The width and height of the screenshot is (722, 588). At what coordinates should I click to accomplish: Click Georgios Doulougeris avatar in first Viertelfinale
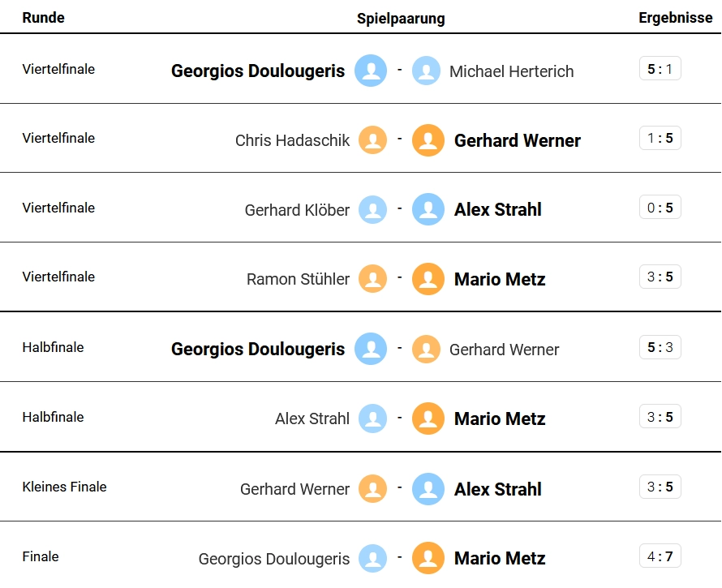pos(371,71)
